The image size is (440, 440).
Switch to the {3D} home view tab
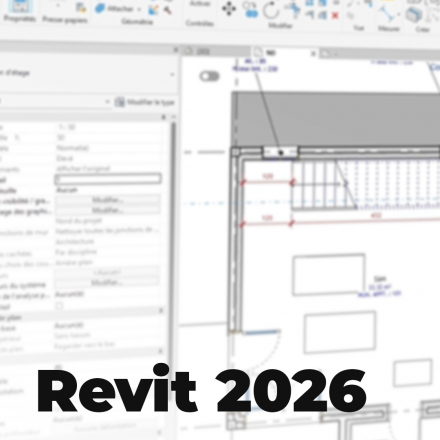[x=199, y=51]
